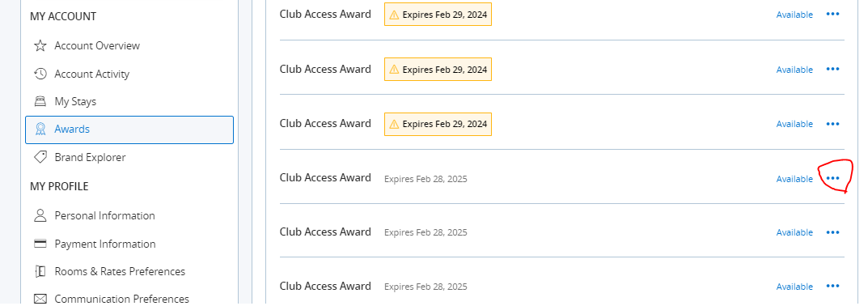Click the bed icon beside My Stays
This screenshot has height=306, width=868.
pos(40,101)
